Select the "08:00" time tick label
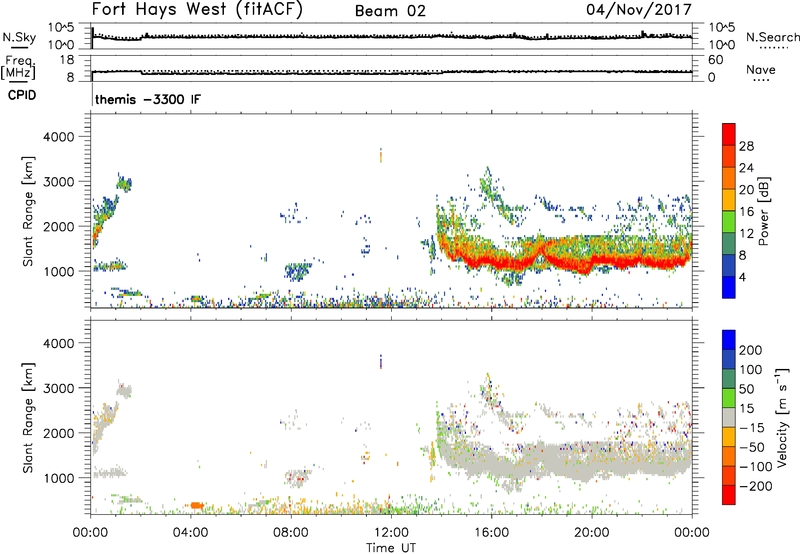This screenshot has height=554, width=800. coord(291,533)
